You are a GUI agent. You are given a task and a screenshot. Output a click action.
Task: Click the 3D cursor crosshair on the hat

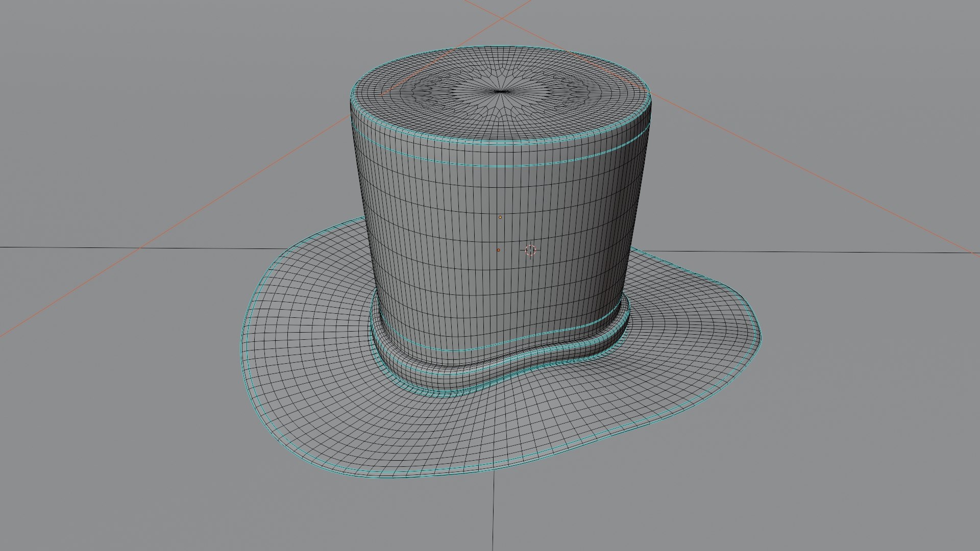tap(530, 249)
